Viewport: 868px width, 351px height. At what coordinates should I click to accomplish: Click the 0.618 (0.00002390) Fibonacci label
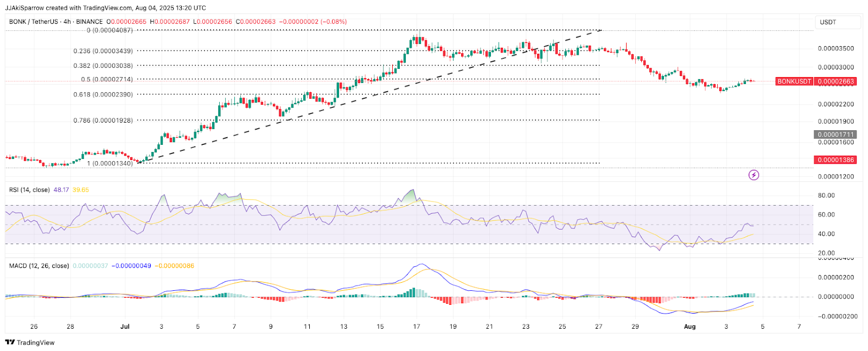(103, 94)
